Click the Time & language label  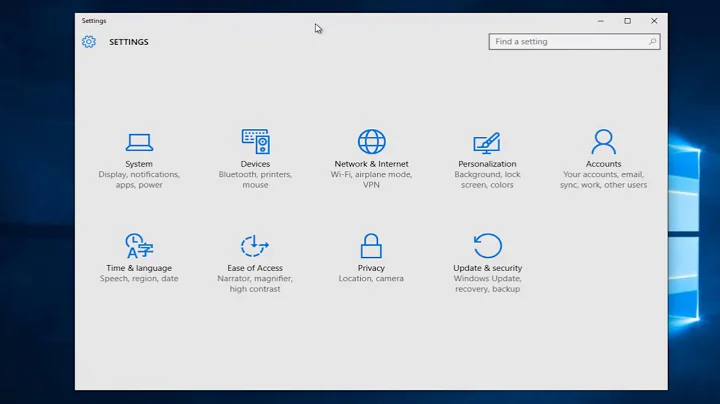coord(139,268)
